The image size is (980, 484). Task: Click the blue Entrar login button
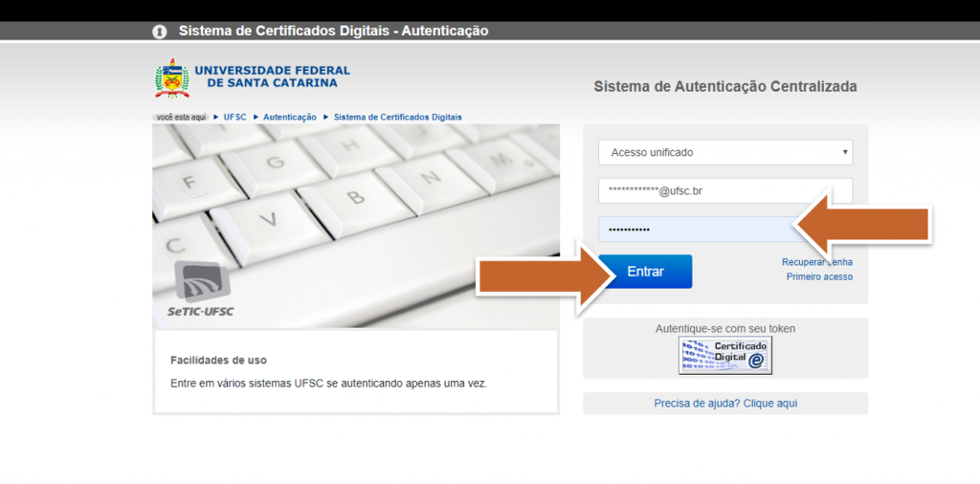tap(645, 272)
